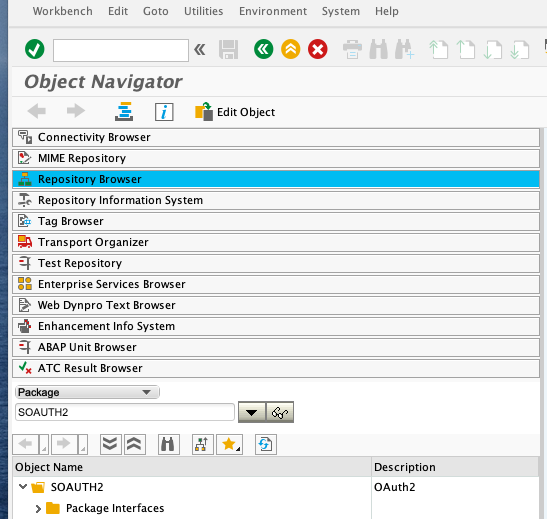The height and width of the screenshot is (519, 547).
Task: Click the green Enter checkmark icon
Action: [x=35, y=49]
